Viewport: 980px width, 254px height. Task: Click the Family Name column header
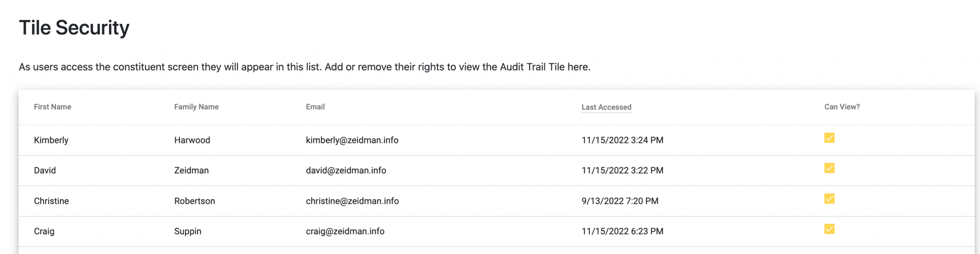196,107
